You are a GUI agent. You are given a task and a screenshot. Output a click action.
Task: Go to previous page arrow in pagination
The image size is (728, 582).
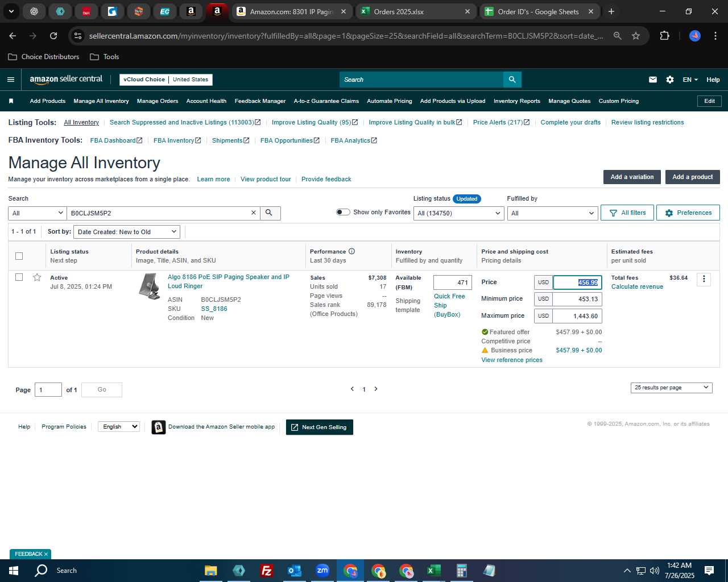(352, 389)
